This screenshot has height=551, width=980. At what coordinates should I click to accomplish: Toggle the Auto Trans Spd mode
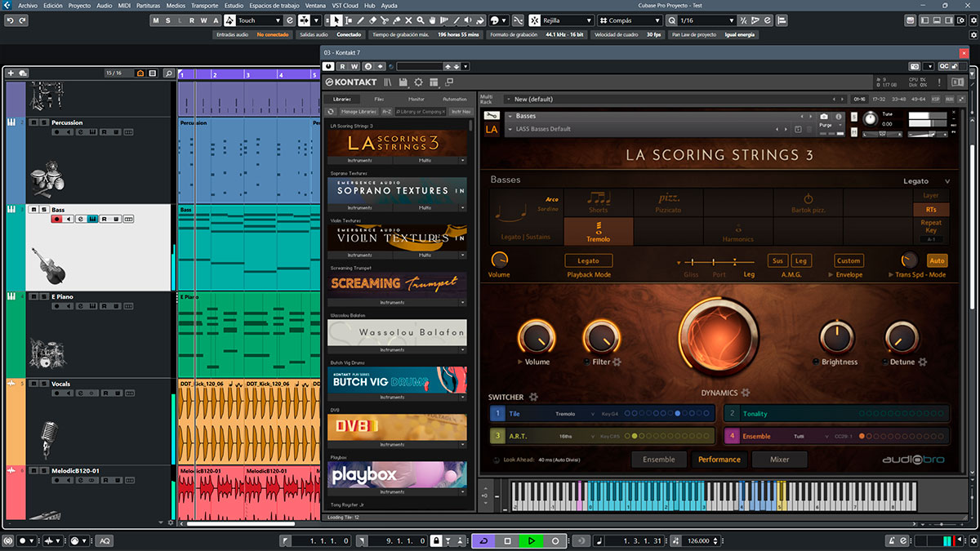[938, 260]
